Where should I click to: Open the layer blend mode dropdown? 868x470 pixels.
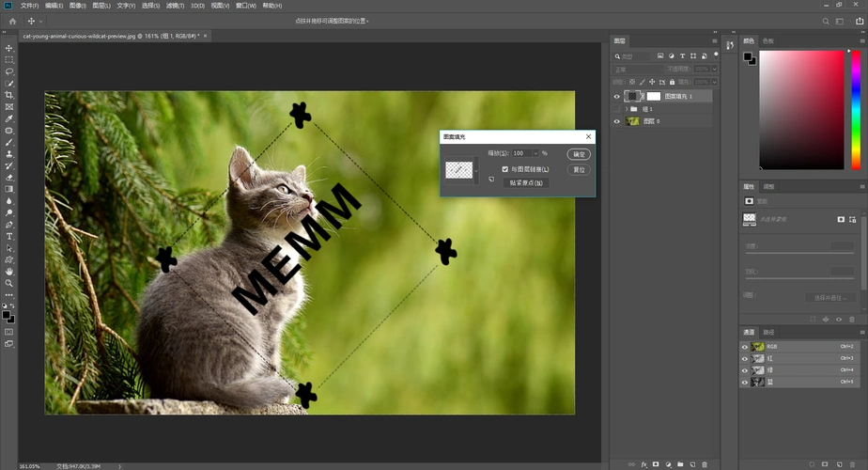point(637,70)
